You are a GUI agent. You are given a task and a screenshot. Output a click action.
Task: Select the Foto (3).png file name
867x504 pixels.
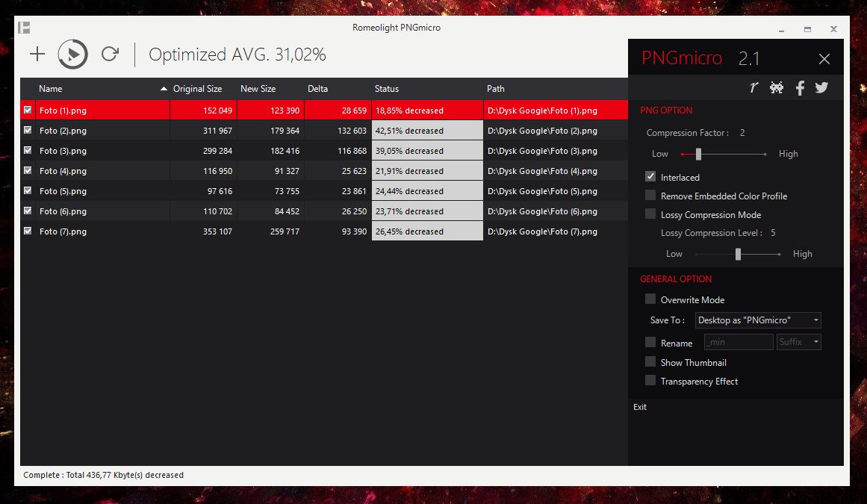click(x=63, y=151)
